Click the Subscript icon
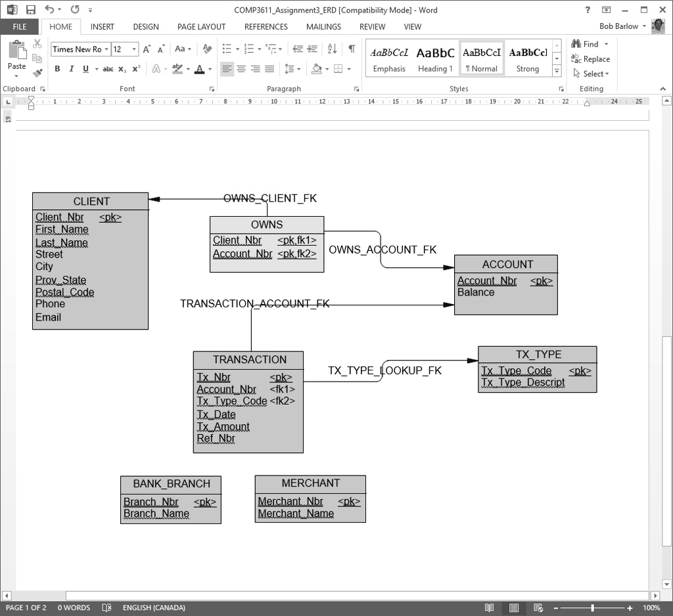The height and width of the screenshot is (616, 673). [x=122, y=68]
